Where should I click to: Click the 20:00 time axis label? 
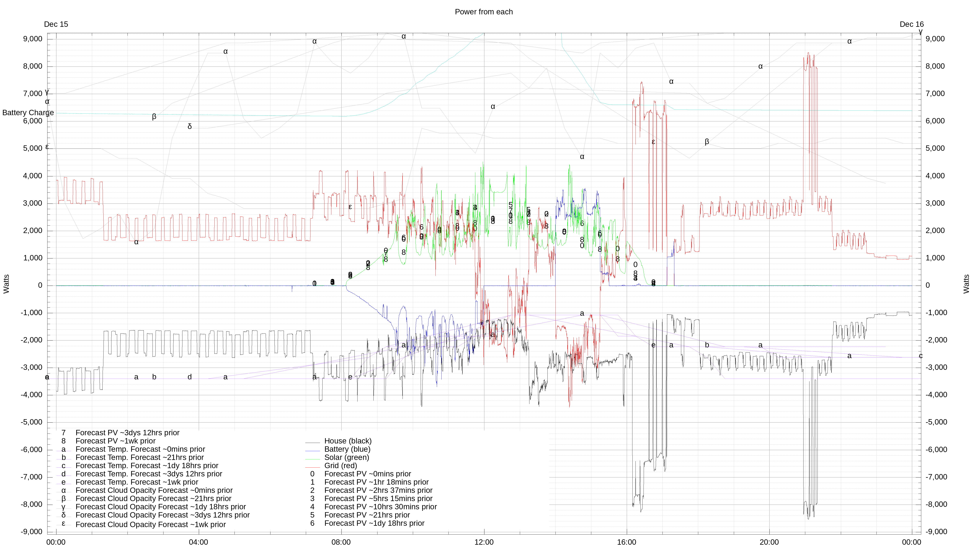[769, 542]
